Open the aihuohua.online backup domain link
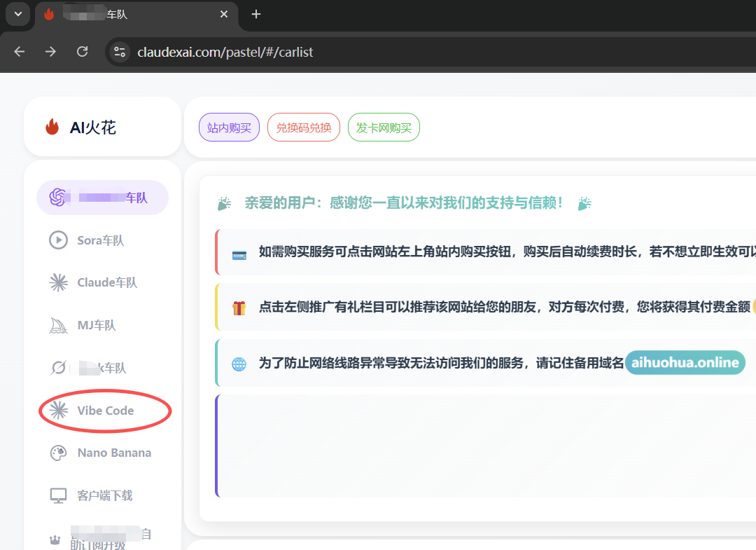Viewport: 756px width, 550px height. [x=685, y=363]
